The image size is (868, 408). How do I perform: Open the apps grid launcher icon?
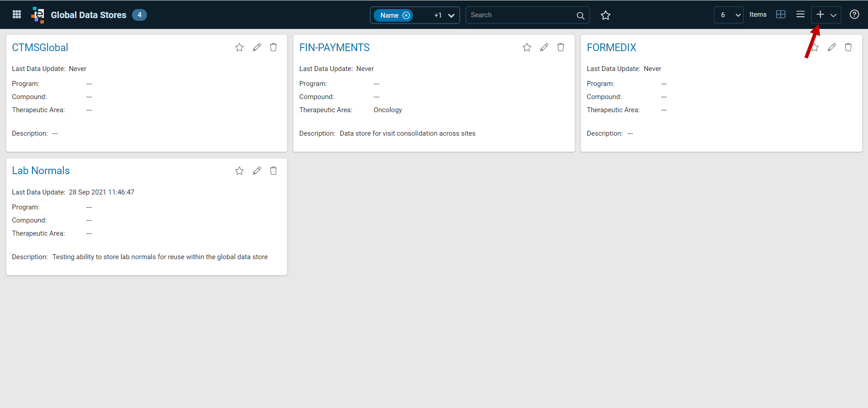pos(17,14)
